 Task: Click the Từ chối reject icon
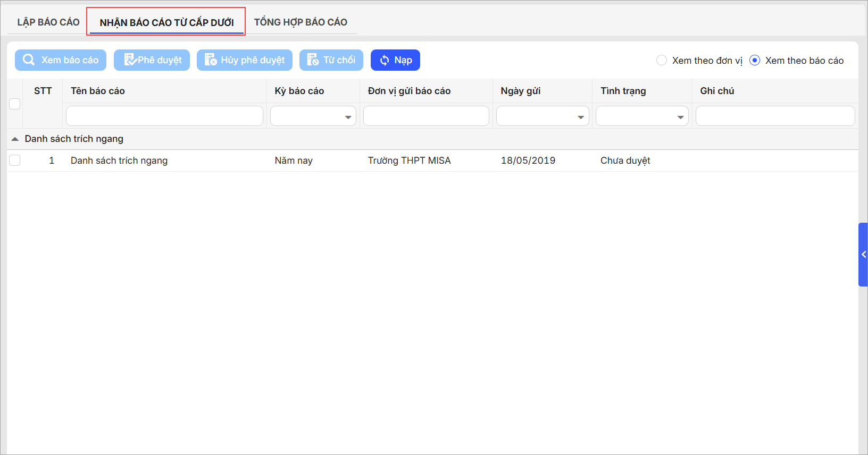313,60
